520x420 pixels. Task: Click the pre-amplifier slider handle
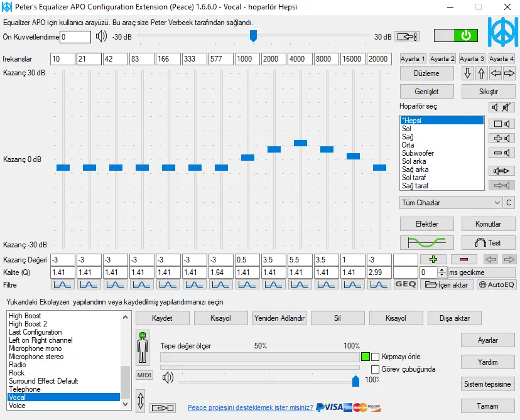253,36
